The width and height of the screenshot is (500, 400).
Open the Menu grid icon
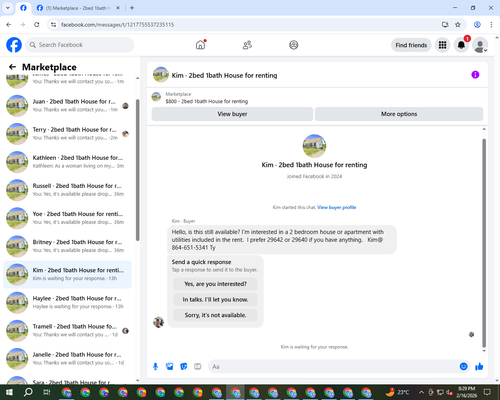click(442, 45)
